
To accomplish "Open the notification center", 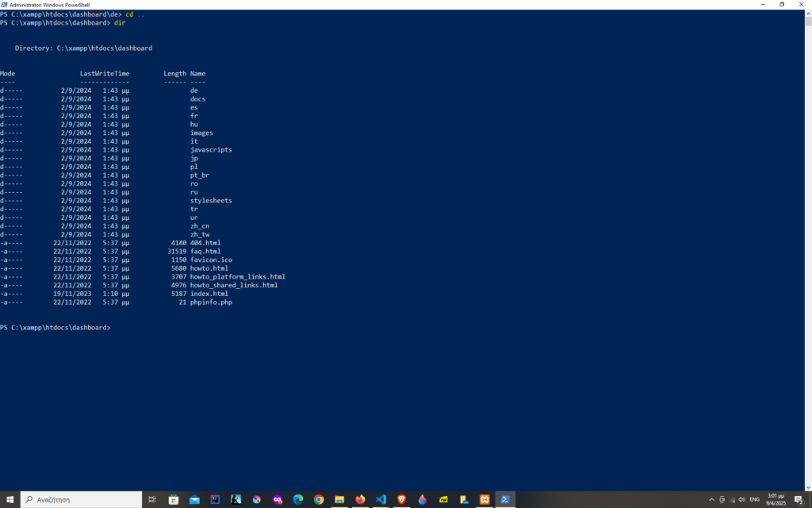I will (799, 499).
